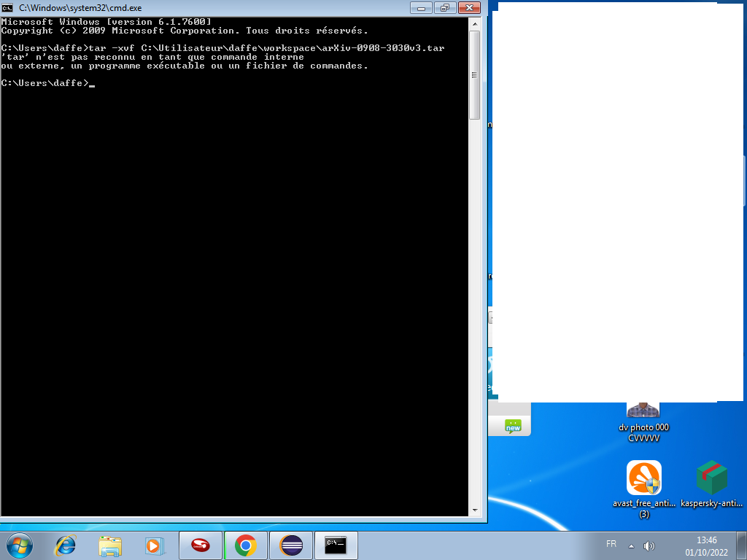The width and height of the screenshot is (747, 560).
Task: Show hidden tray icons arrow
Action: pos(631,546)
